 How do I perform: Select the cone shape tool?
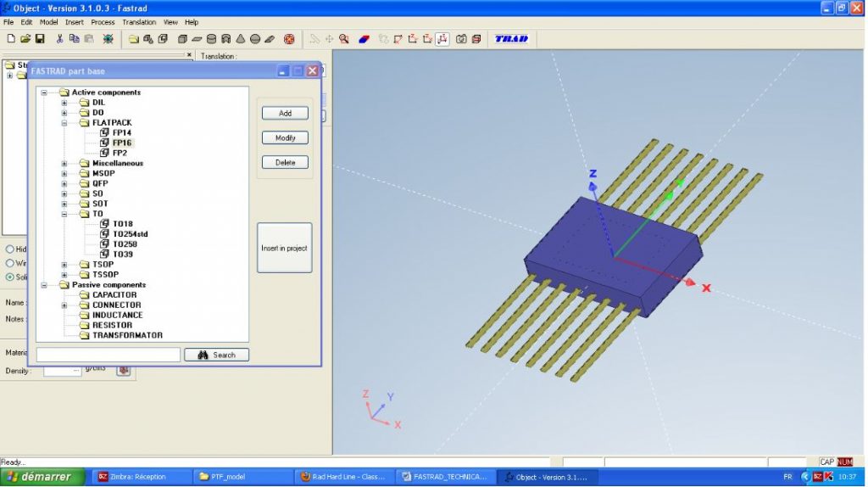241,39
